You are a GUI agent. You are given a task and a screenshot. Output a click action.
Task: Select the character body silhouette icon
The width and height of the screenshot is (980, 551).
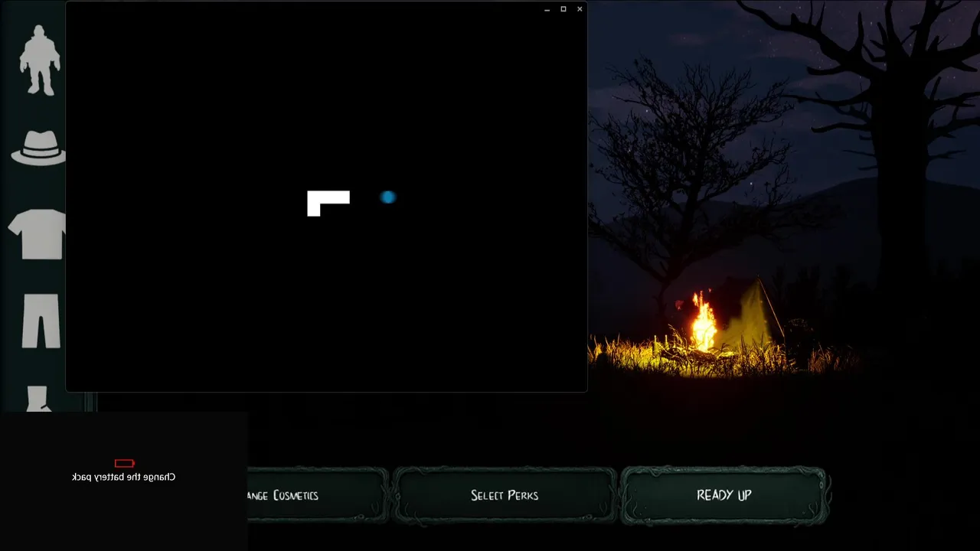point(40,60)
